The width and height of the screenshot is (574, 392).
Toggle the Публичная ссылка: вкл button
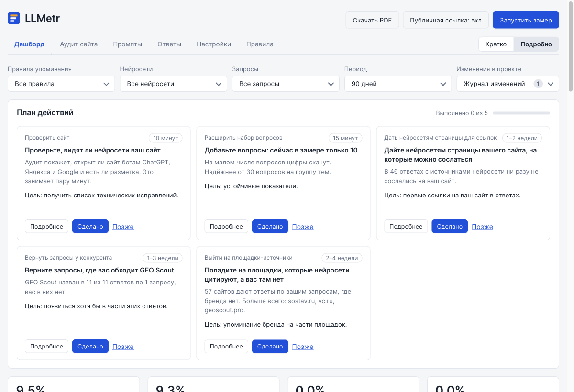pyautogui.click(x=446, y=20)
